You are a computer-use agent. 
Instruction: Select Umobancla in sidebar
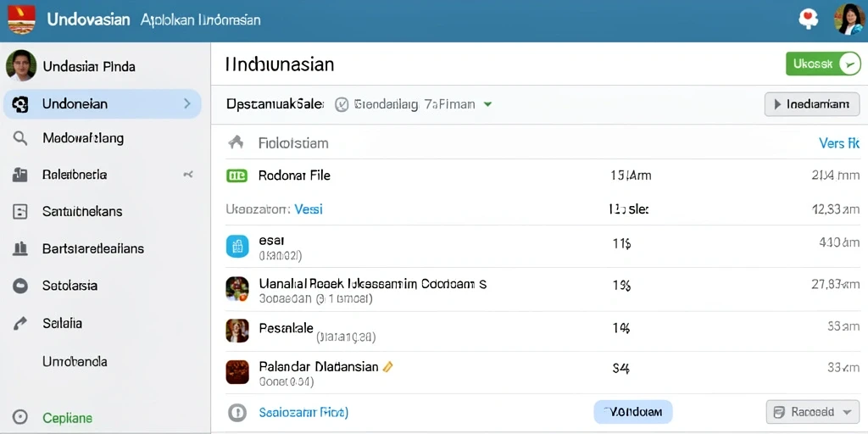pyautogui.click(x=75, y=362)
